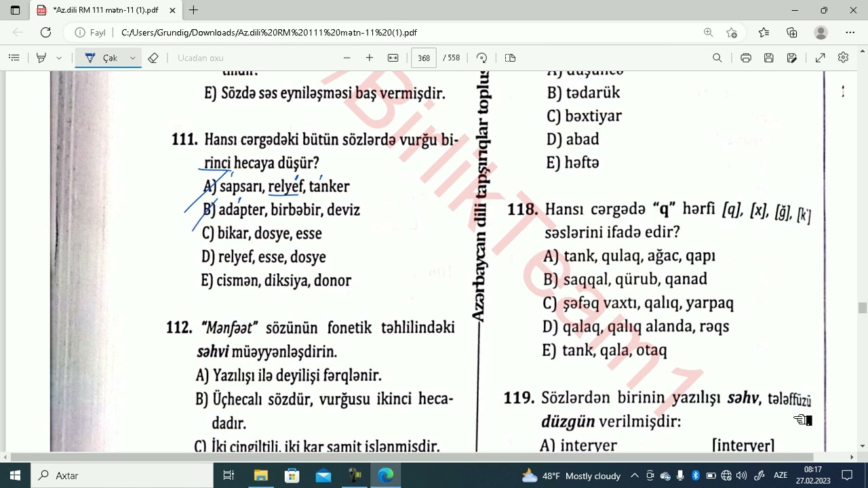Open the Çək pen options dropdown
Viewport: 868px width, 488px height.
click(x=133, y=58)
